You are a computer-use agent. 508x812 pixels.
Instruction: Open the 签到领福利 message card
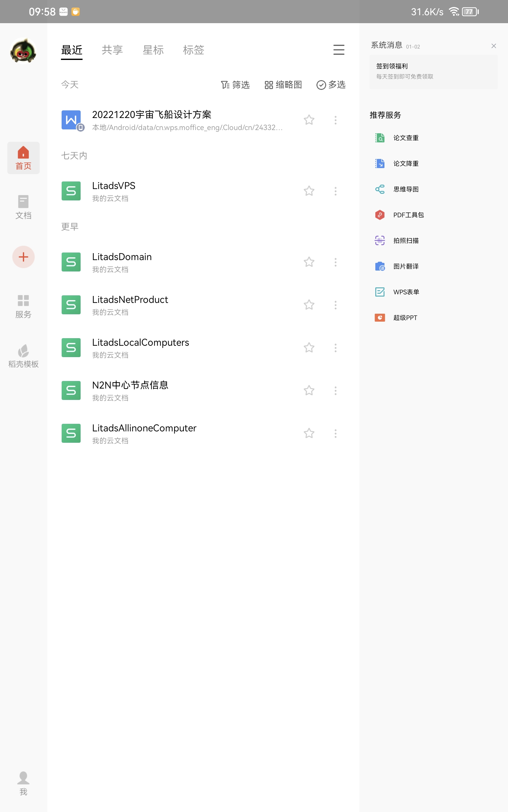pyautogui.click(x=433, y=72)
